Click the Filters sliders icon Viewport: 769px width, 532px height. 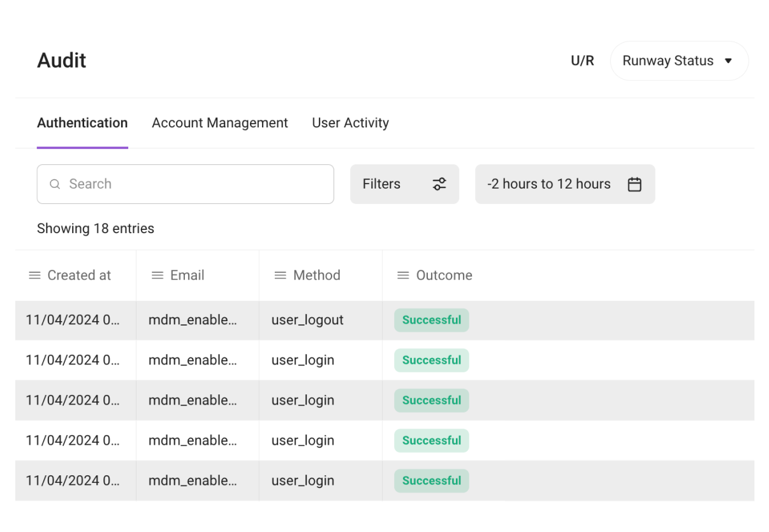coord(439,184)
